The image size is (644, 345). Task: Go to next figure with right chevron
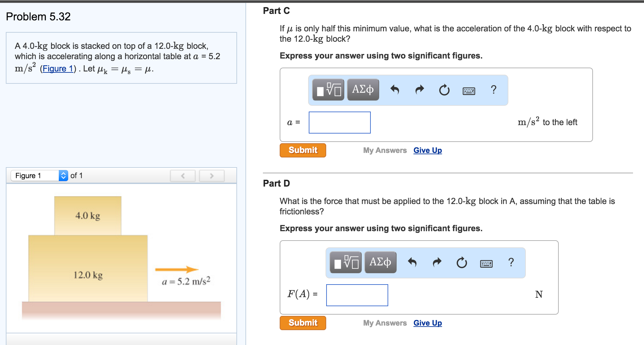click(x=212, y=176)
